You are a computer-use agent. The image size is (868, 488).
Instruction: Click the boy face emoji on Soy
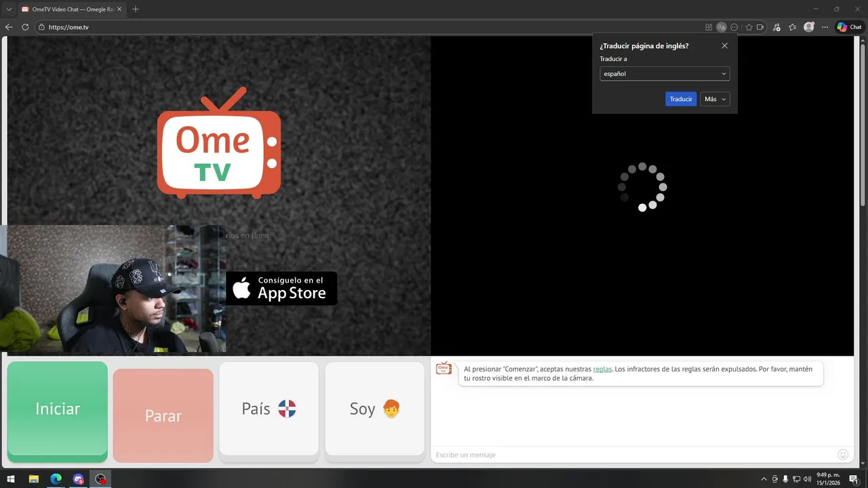(x=391, y=409)
